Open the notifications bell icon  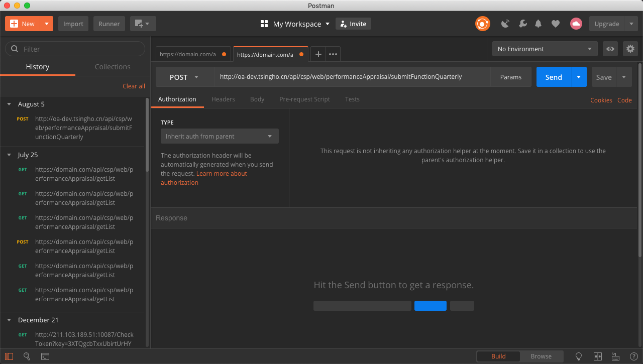pyautogui.click(x=539, y=24)
